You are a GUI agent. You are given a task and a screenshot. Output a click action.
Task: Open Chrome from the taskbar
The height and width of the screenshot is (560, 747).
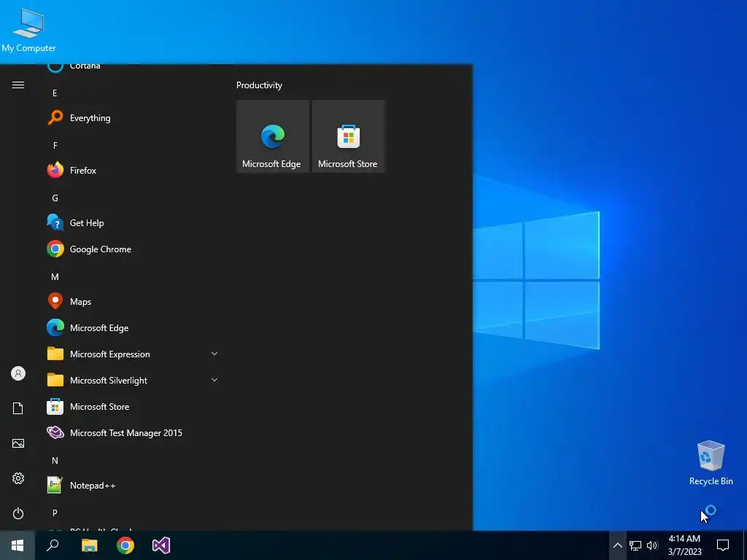click(x=125, y=545)
